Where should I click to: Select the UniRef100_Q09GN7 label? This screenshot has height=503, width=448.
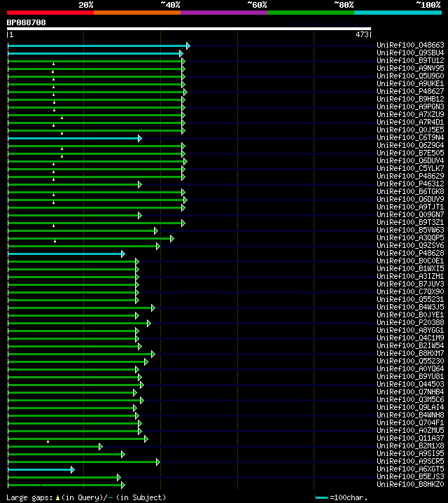click(410, 214)
